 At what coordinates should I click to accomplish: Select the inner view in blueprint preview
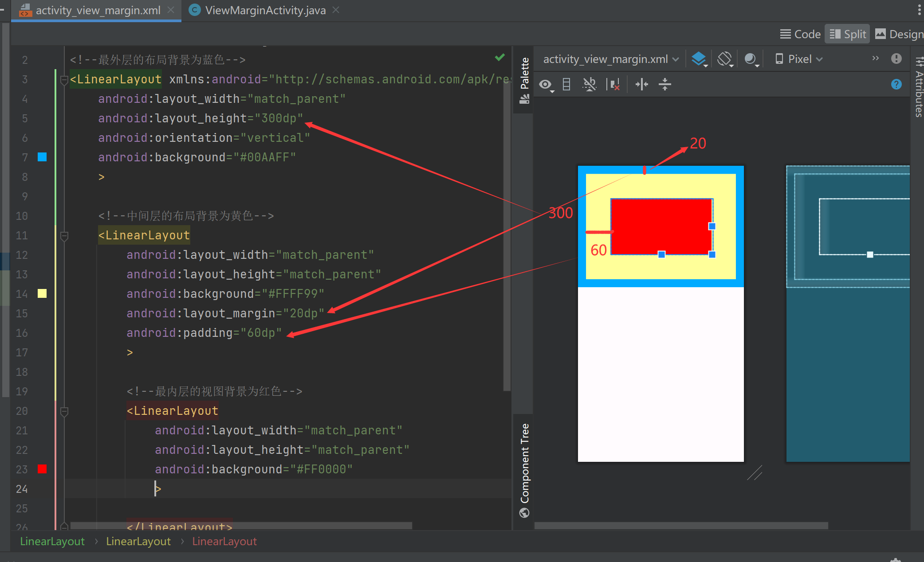point(864,226)
